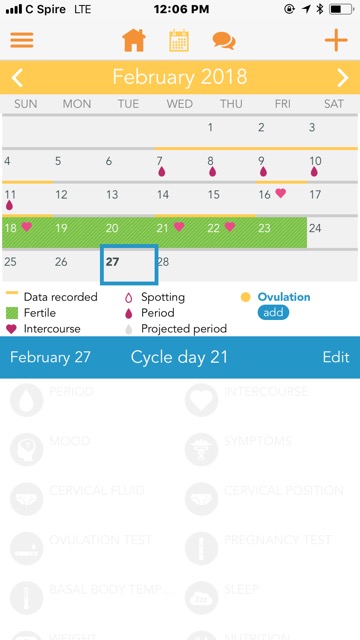Image resolution: width=360 pixels, height=640 pixels.
Task: Open the calendar view icon
Action: (x=179, y=40)
